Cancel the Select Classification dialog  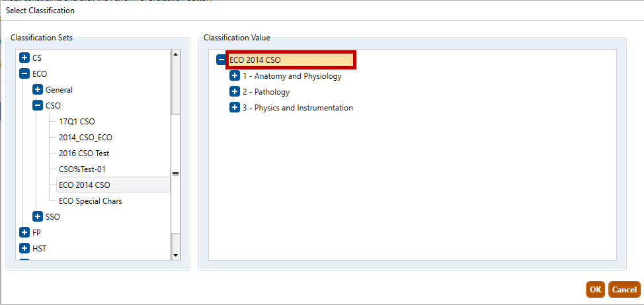pos(624,290)
